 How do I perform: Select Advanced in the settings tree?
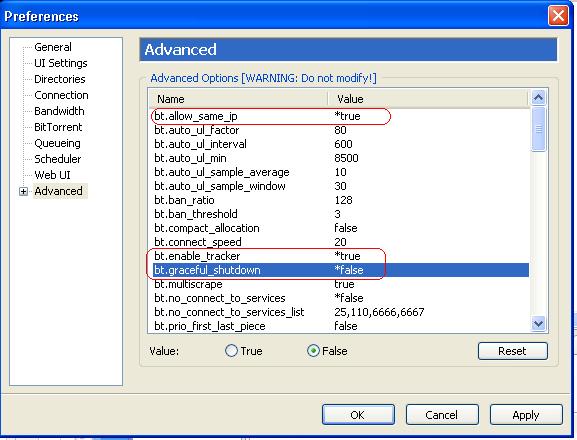59,191
